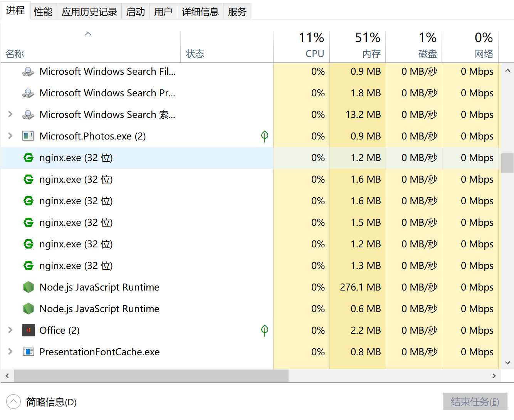The height and width of the screenshot is (420, 514).
Task: Sort by the 名称 column header
Action: coord(91,47)
